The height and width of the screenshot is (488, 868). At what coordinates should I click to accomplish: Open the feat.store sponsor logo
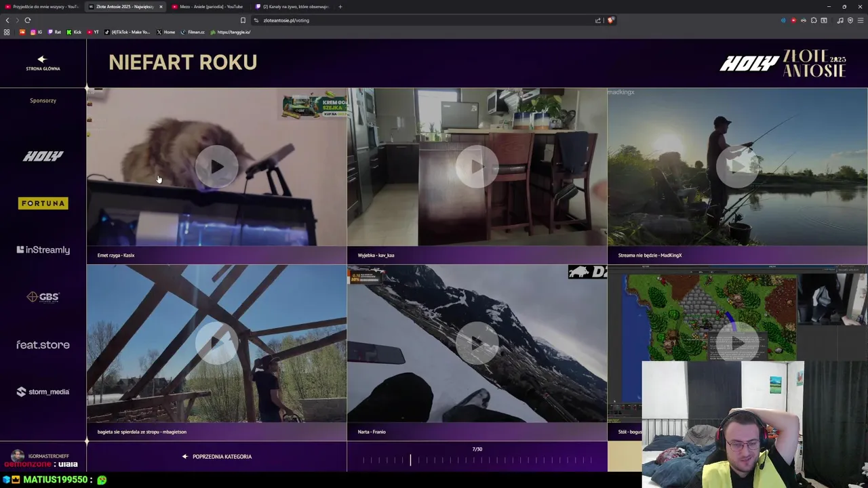coord(43,344)
